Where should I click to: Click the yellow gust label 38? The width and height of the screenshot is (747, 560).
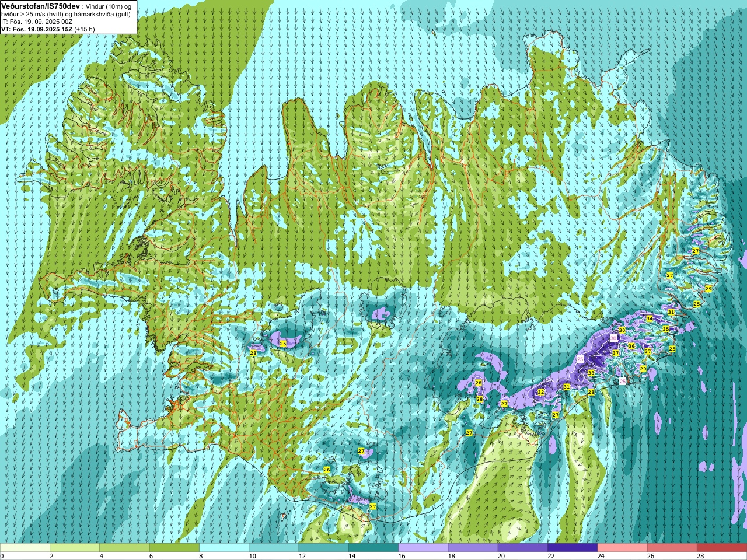(x=591, y=373)
